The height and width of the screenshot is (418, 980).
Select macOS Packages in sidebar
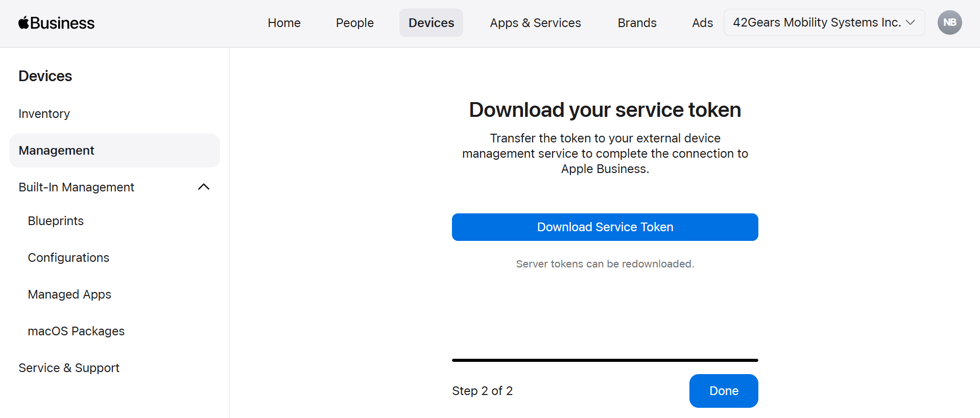tap(76, 331)
